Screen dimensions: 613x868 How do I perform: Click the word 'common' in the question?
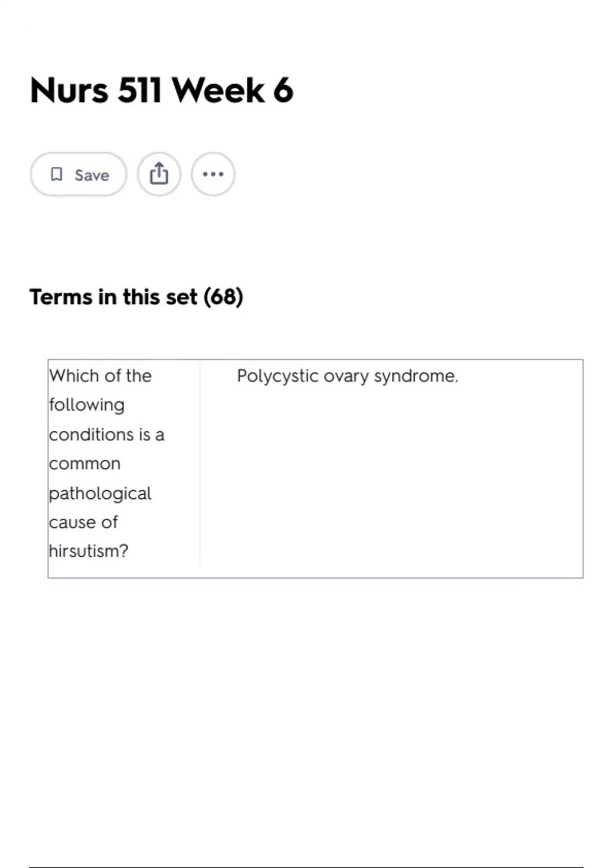pyautogui.click(x=85, y=464)
